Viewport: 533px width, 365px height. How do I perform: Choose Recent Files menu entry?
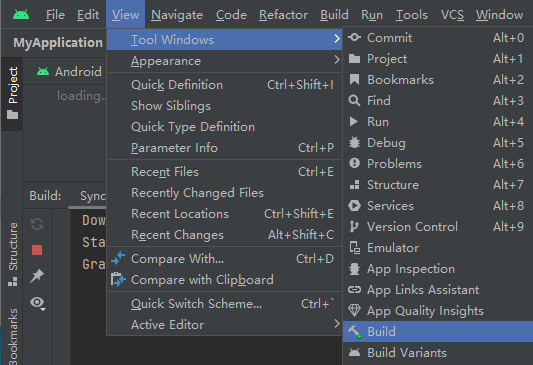click(x=224, y=172)
